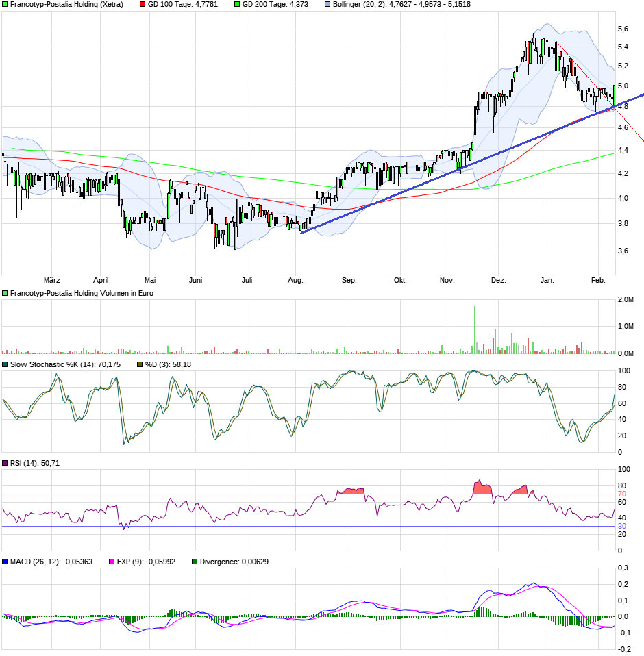Click the 'Juni' axis label

pos(195,280)
